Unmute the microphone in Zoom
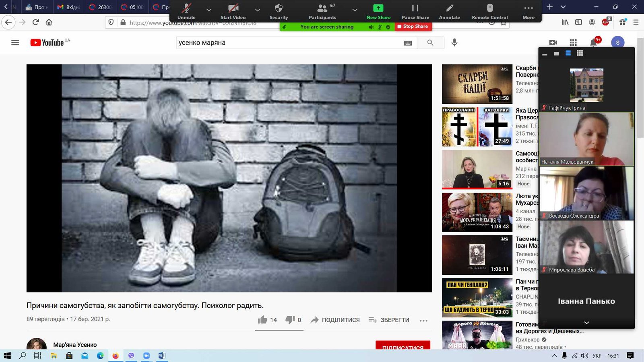Screen dimensions: 644x362 [x=186, y=8]
